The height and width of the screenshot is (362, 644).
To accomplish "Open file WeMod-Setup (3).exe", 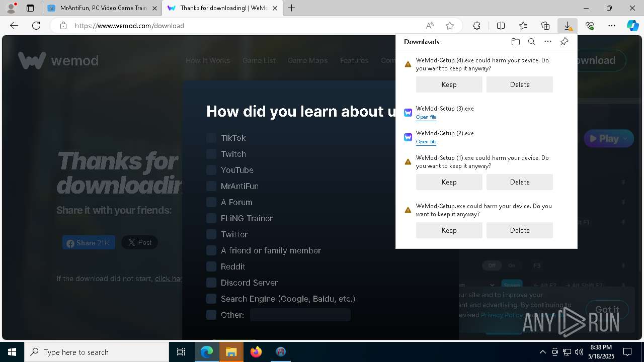I will tap(426, 117).
